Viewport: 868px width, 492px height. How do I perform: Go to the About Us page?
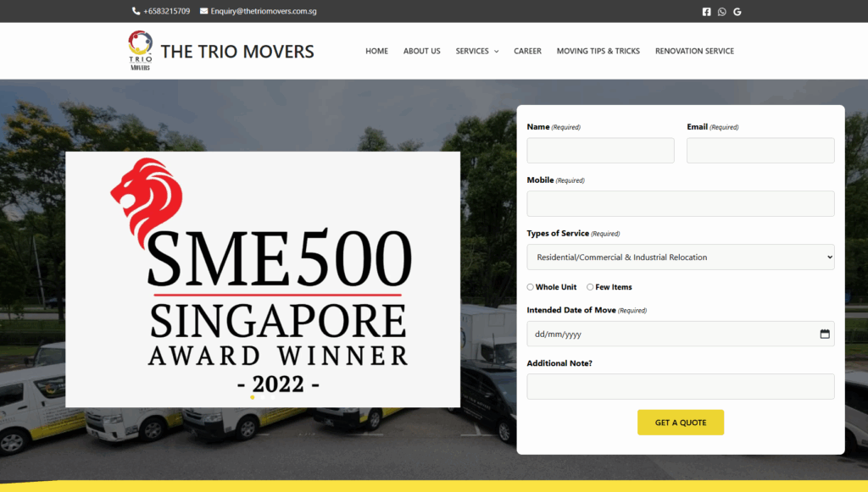[421, 51]
